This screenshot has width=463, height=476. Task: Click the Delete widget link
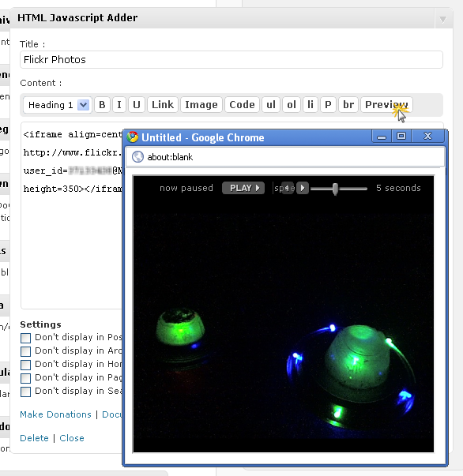[x=34, y=438]
